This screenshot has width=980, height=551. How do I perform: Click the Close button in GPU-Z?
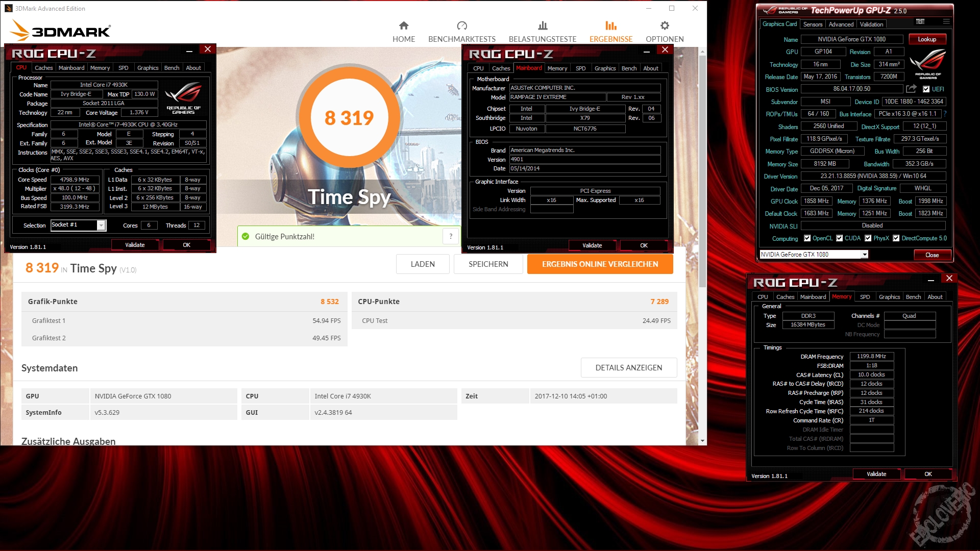point(932,255)
